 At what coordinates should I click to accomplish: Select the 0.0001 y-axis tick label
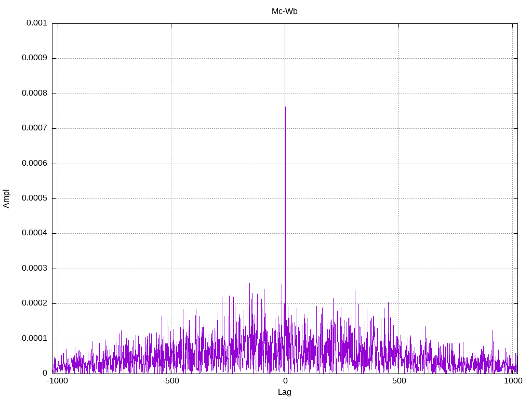click(x=34, y=339)
